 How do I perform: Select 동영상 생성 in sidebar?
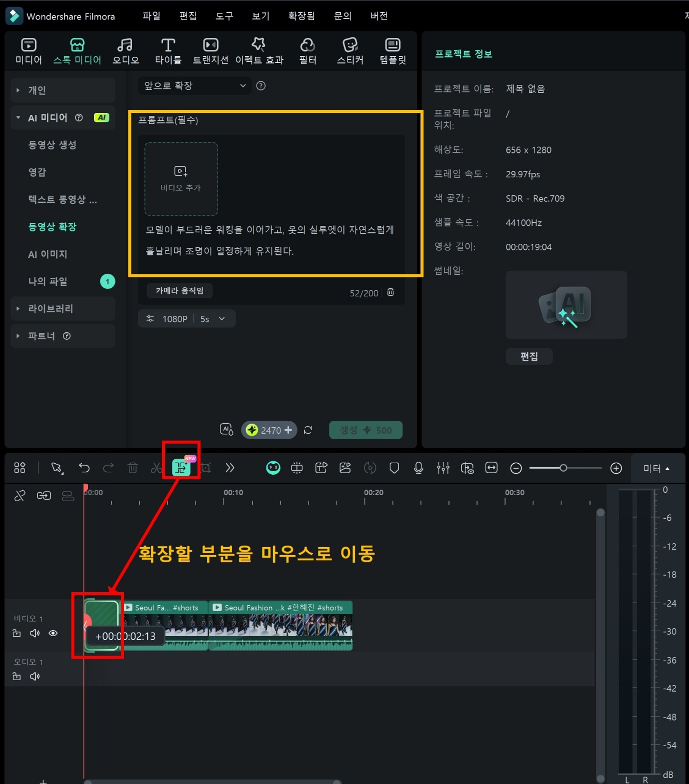pos(52,145)
